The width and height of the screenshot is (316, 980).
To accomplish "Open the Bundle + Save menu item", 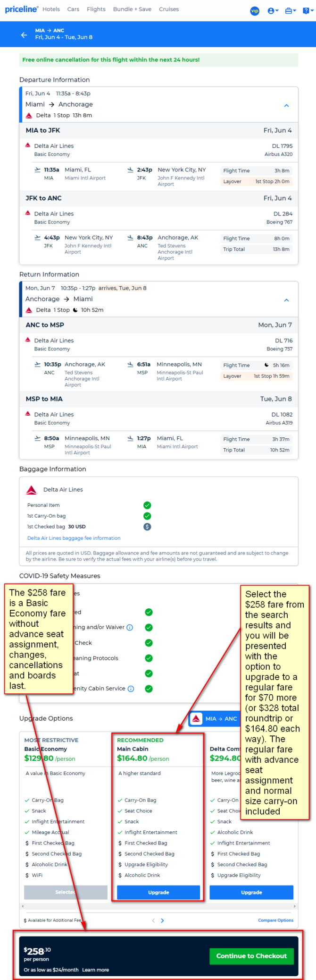I will pyautogui.click(x=132, y=9).
